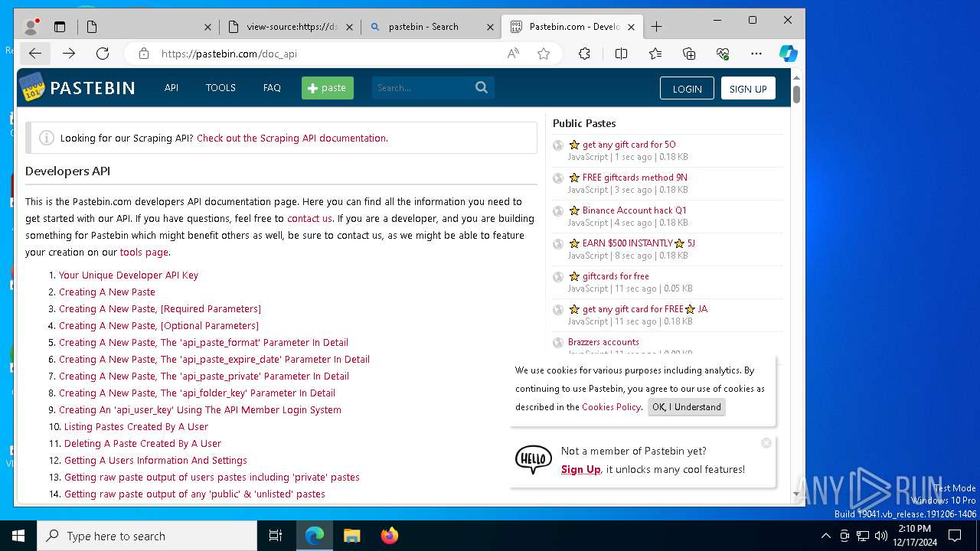Switch to the pastebin - Search tab
The height and width of the screenshot is (551, 980).
(431, 27)
